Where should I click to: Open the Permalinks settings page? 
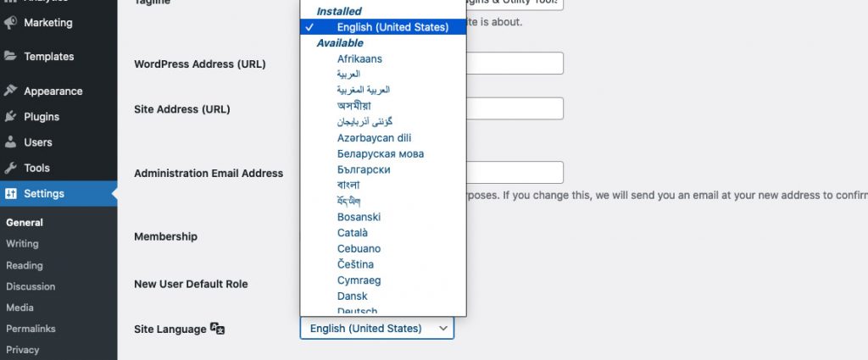pos(31,329)
